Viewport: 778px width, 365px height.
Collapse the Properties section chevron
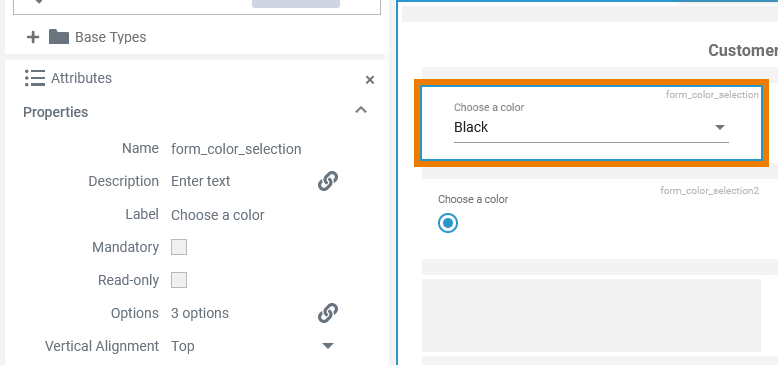point(361,110)
